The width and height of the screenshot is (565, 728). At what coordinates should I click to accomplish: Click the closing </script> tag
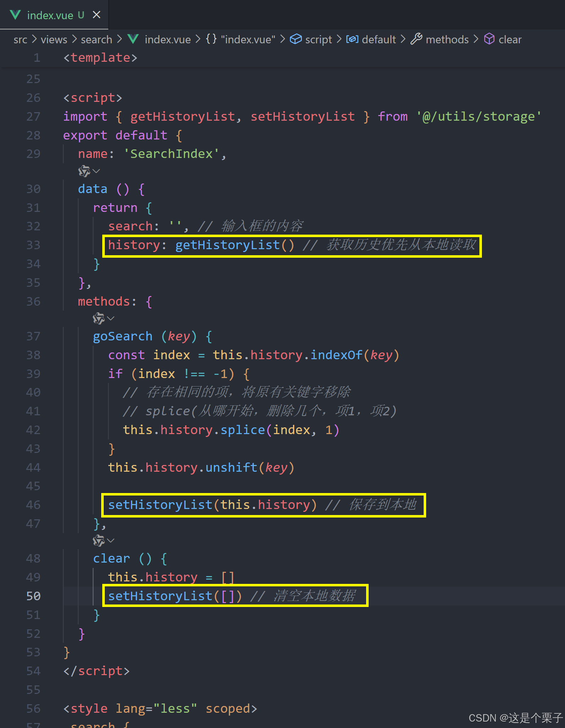pos(96,671)
